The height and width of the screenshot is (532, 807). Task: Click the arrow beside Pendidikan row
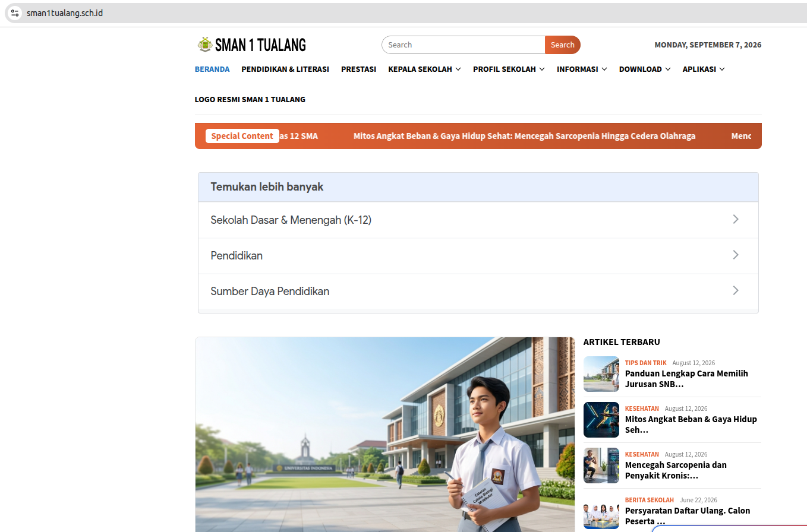pos(736,255)
